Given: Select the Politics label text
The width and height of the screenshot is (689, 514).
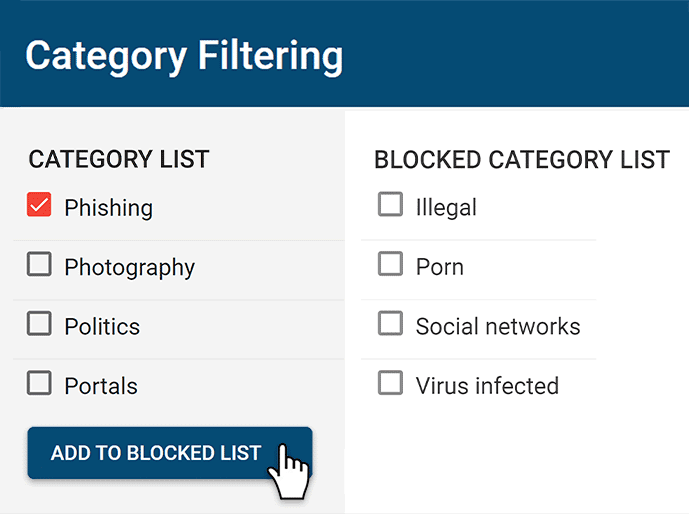Looking at the screenshot, I should point(102,327).
